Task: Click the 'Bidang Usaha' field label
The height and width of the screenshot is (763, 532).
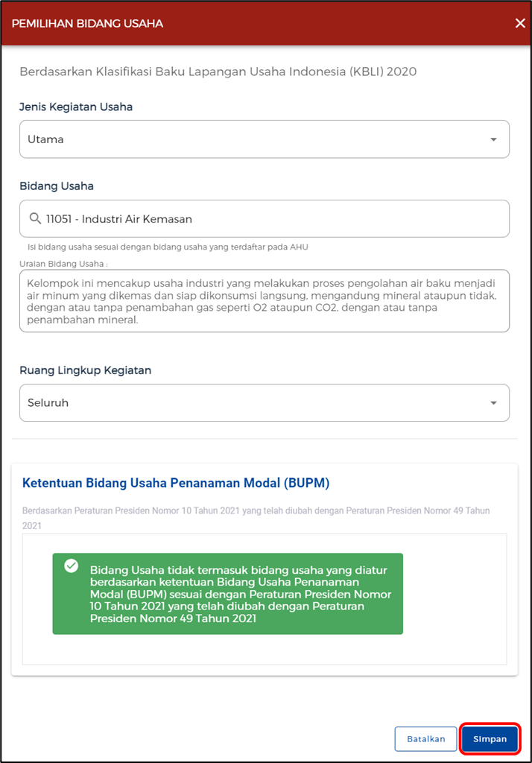Action: [57, 186]
